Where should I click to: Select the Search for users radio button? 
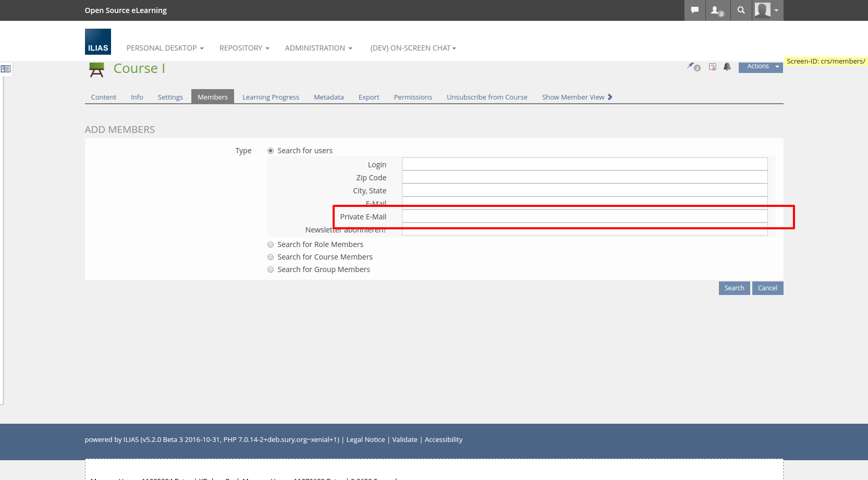(x=271, y=151)
